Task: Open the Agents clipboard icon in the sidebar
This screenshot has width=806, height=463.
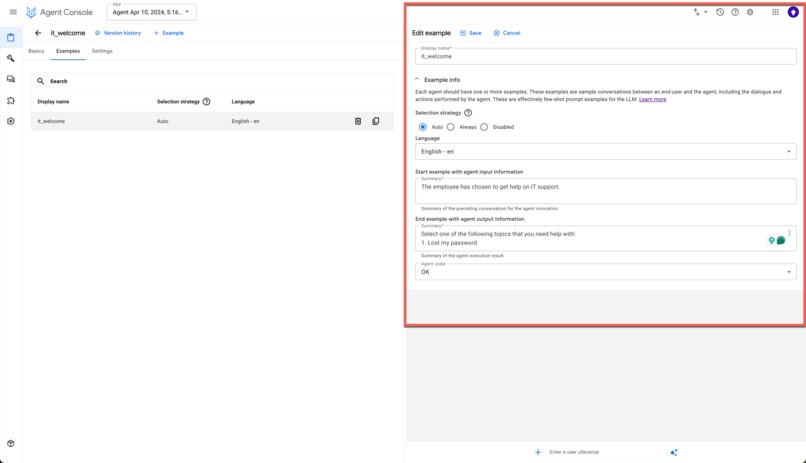Action: [x=11, y=38]
